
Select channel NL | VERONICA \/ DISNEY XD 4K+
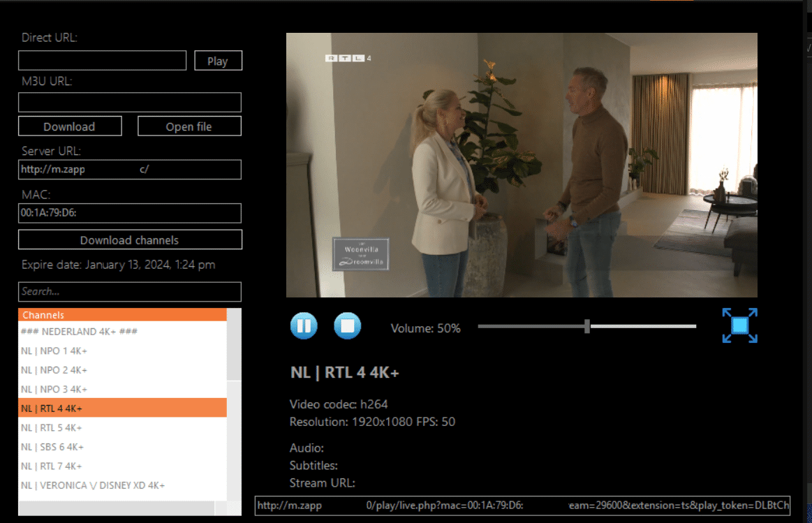coord(122,485)
